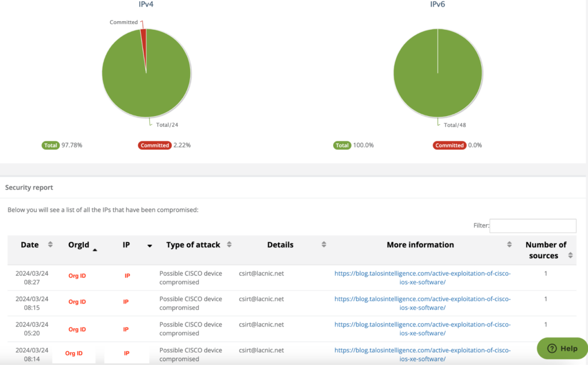Toggle IPv4 Committed red legend badge
The height and width of the screenshot is (365, 588).
pyautogui.click(x=154, y=145)
